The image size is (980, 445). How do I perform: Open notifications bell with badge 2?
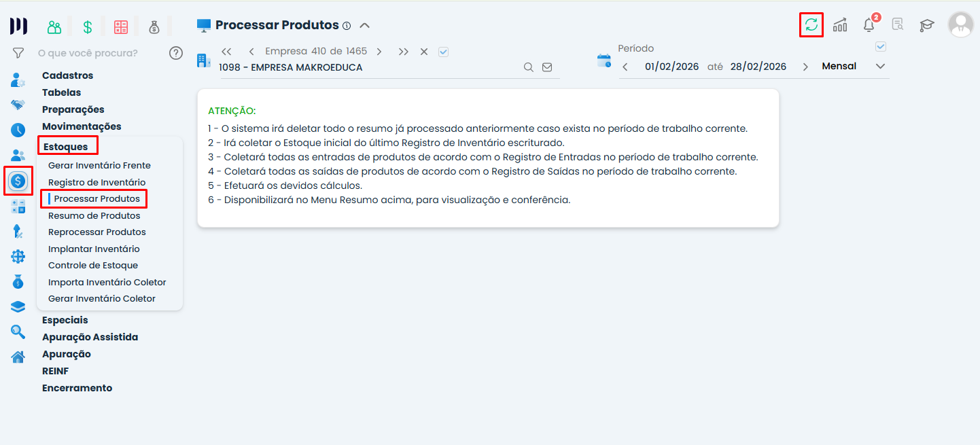869,25
